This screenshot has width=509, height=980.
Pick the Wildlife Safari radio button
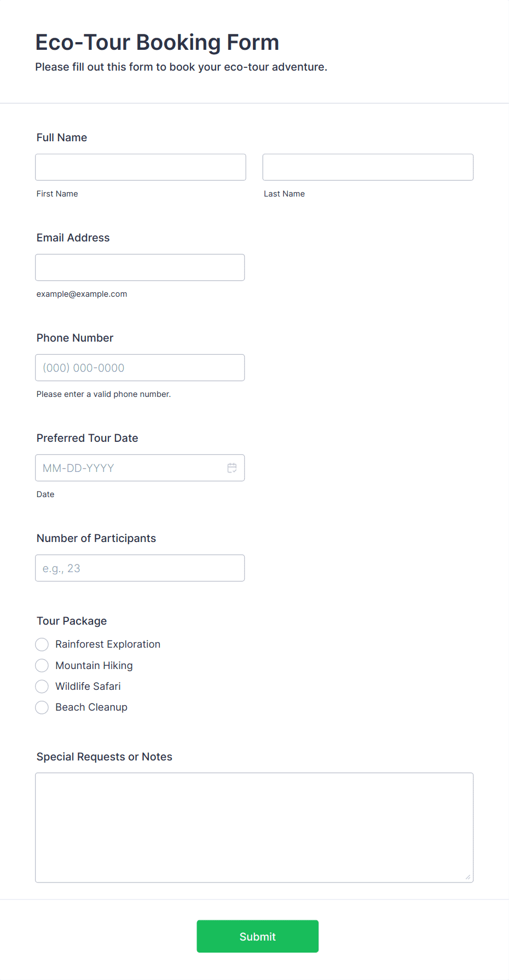(42, 687)
